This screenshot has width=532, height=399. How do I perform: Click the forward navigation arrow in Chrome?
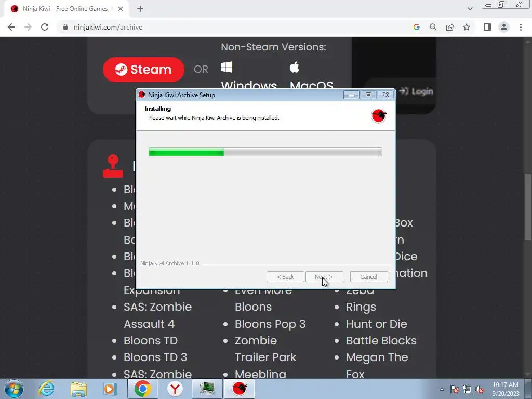point(28,27)
